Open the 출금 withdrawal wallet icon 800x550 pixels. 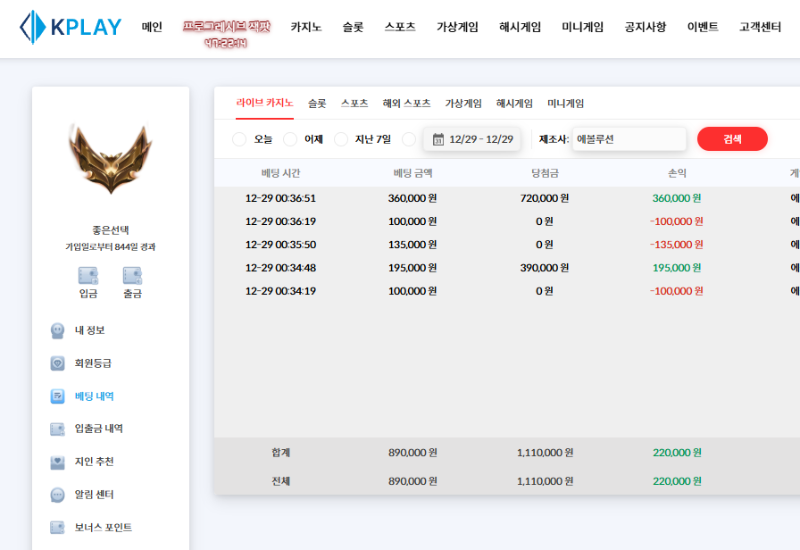tap(132, 276)
